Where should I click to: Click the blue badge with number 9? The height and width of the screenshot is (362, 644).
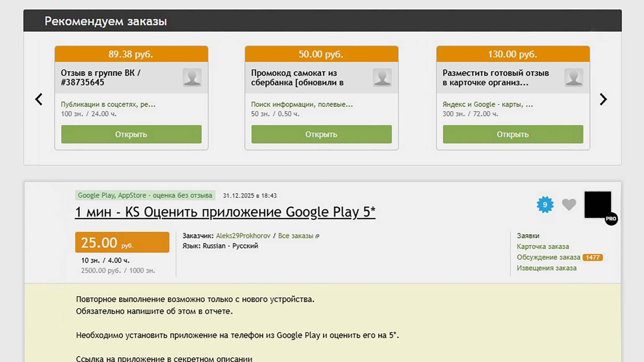(x=545, y=205)
